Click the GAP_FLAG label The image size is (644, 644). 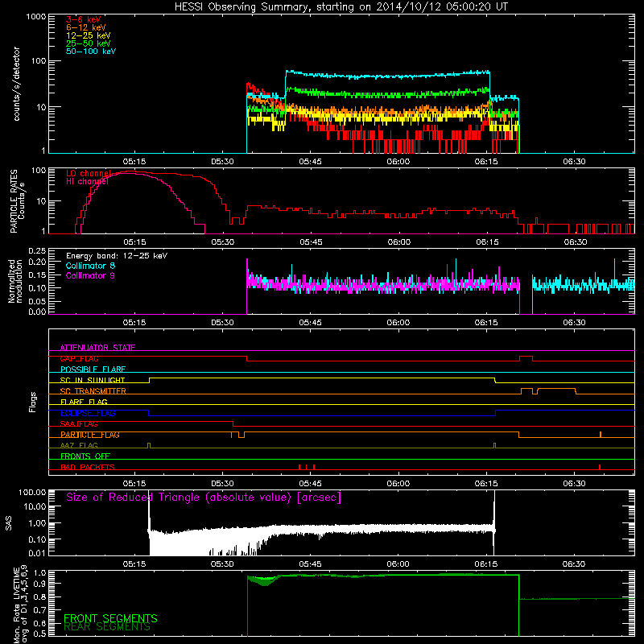point(79,358)
